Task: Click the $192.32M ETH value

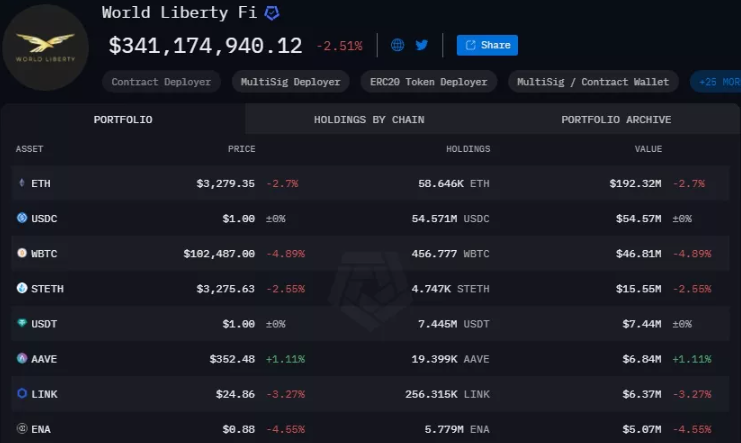Action: [x=635, y=183]
